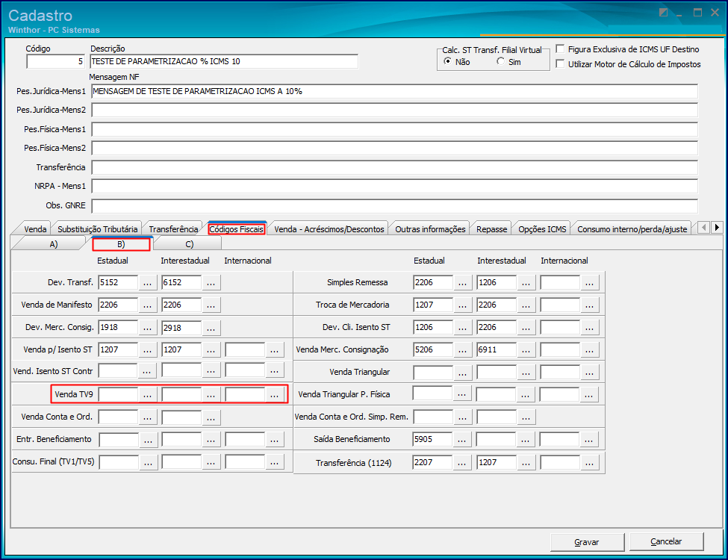Open lookup for Saída Beneficiamento Estadual

461,439
